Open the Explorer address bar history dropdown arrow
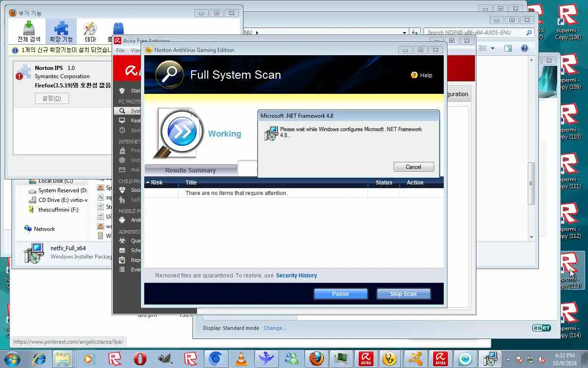588x368 pixels. pyautogui.click(x=404, y=33)
